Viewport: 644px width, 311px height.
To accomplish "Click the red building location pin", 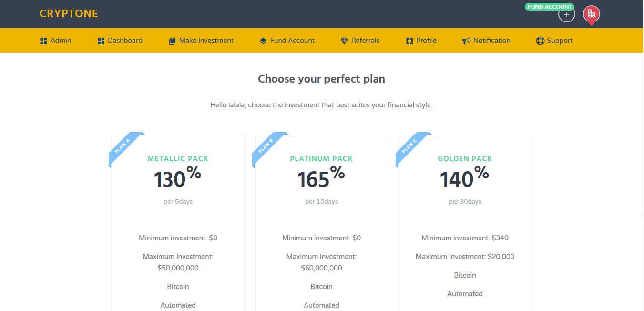I will (591, 14).
